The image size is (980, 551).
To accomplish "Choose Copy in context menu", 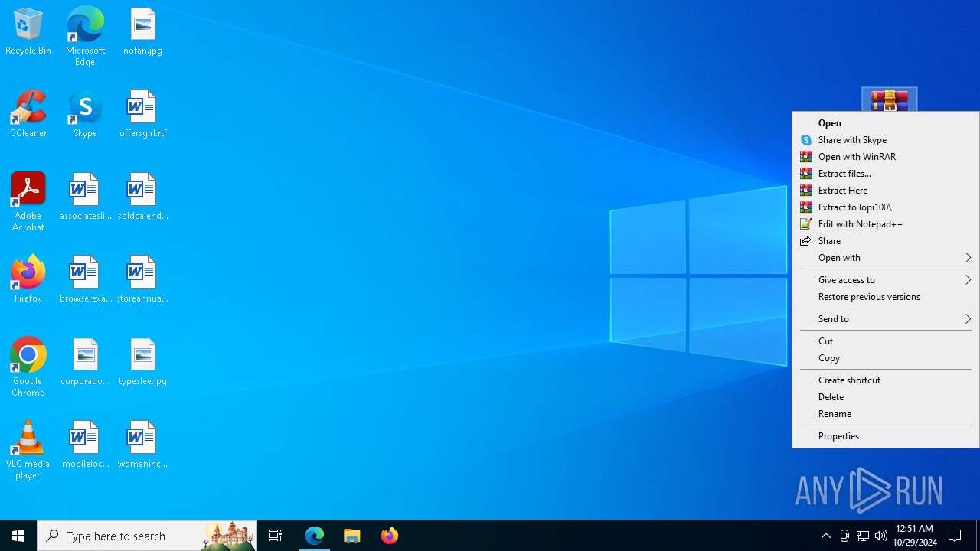I will 886,358.
